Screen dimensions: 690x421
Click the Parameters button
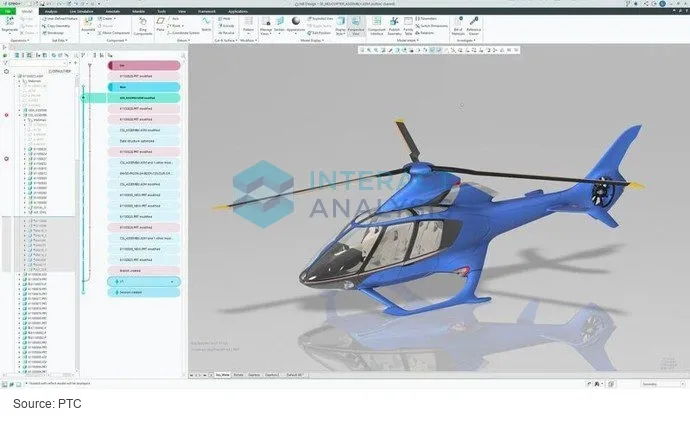click(x=426, y=19)
